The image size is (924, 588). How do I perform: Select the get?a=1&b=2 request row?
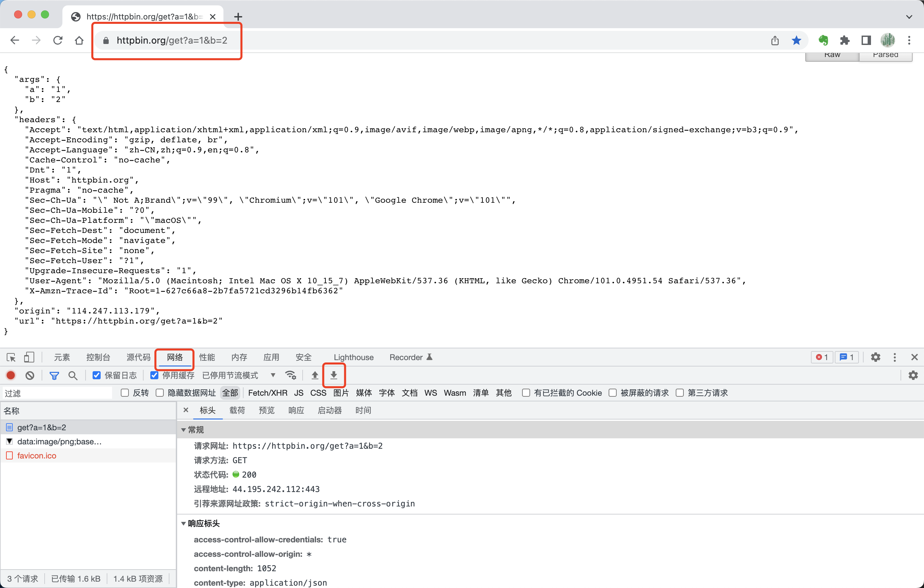tap(88, 427)
